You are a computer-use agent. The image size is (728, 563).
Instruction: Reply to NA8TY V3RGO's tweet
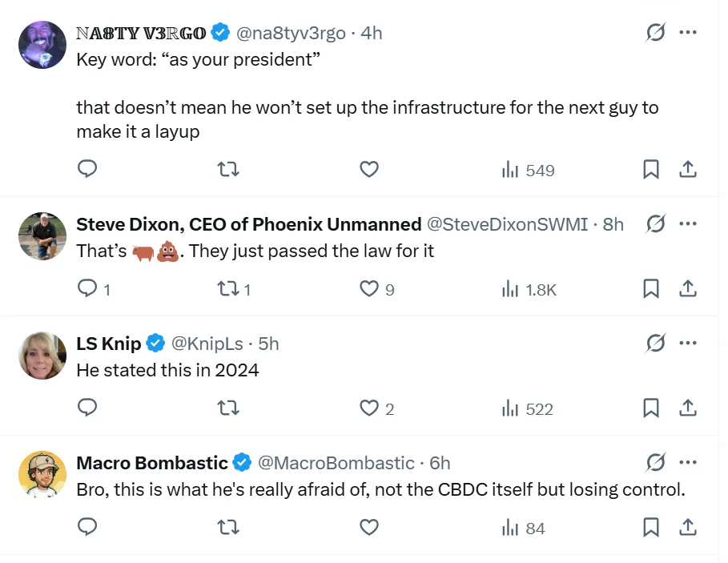(87, 169)
